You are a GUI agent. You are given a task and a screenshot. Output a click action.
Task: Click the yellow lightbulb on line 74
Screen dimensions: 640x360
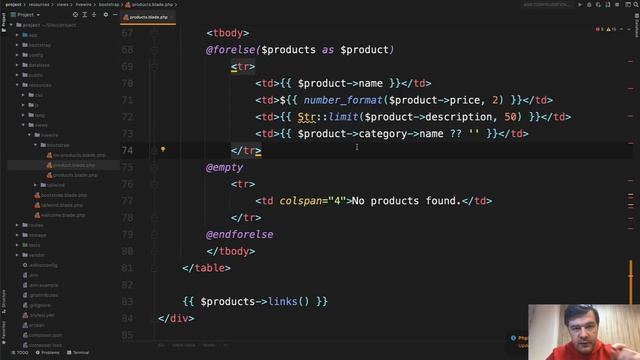pyautogui.click(x=163, y=149)
